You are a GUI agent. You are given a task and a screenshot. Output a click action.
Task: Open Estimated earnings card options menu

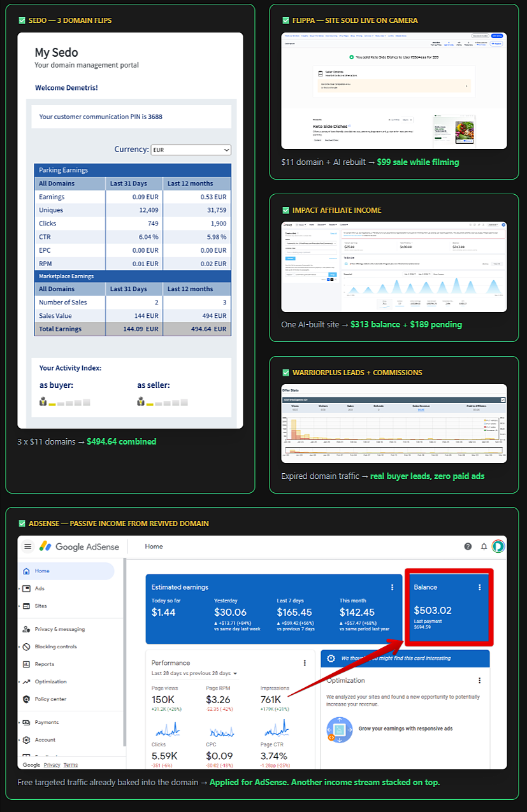392,587
